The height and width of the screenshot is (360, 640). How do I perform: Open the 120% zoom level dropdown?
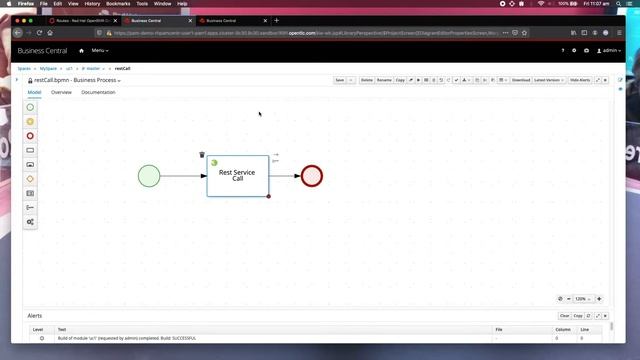click(x=583, y=299)
